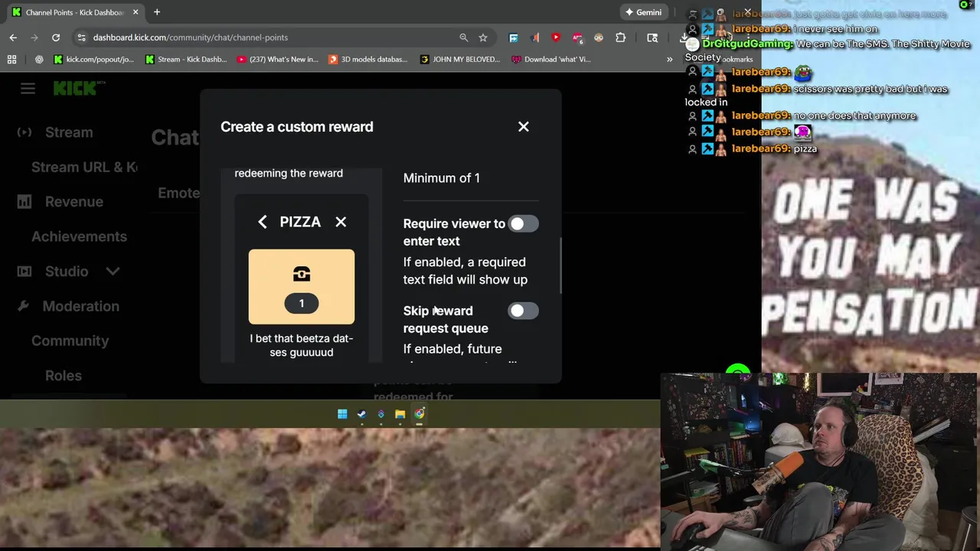
Task: Click the dialog's vertical scrollbar
Action: coord(560,265)
